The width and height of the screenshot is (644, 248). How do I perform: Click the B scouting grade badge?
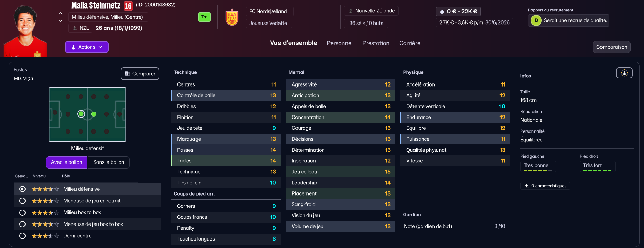coord(536,20)
